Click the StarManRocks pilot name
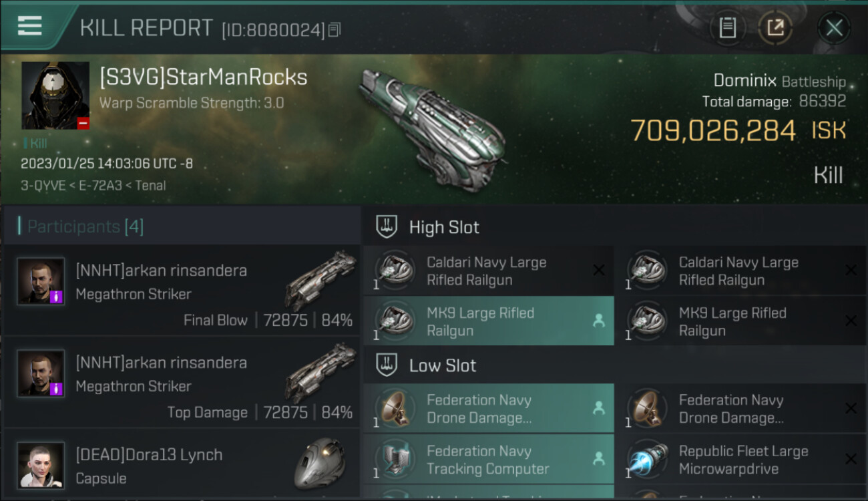Viewport: 868px width, 501px height. click(203, 77)
